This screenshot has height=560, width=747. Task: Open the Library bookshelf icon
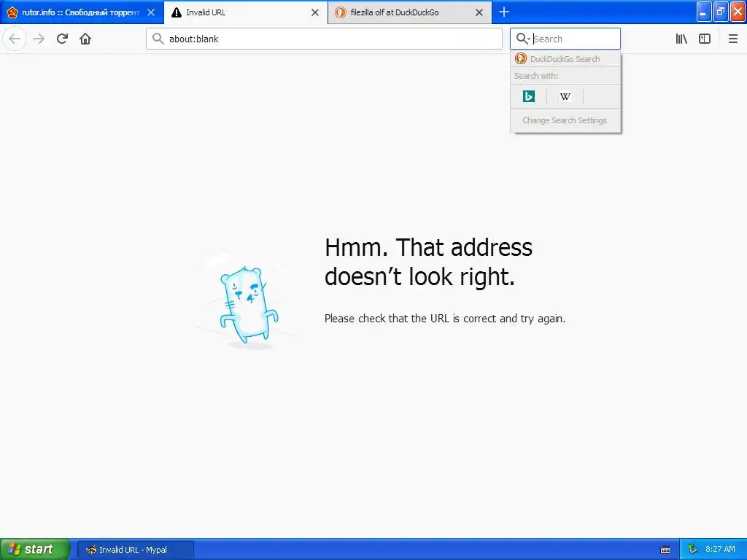tap(681, 39)
